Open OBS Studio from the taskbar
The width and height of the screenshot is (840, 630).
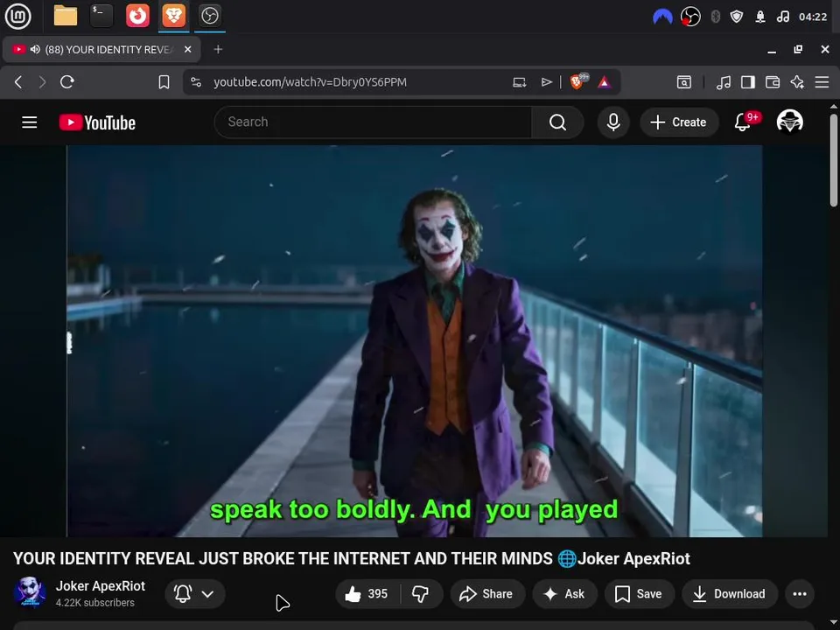tap(209, 16)
